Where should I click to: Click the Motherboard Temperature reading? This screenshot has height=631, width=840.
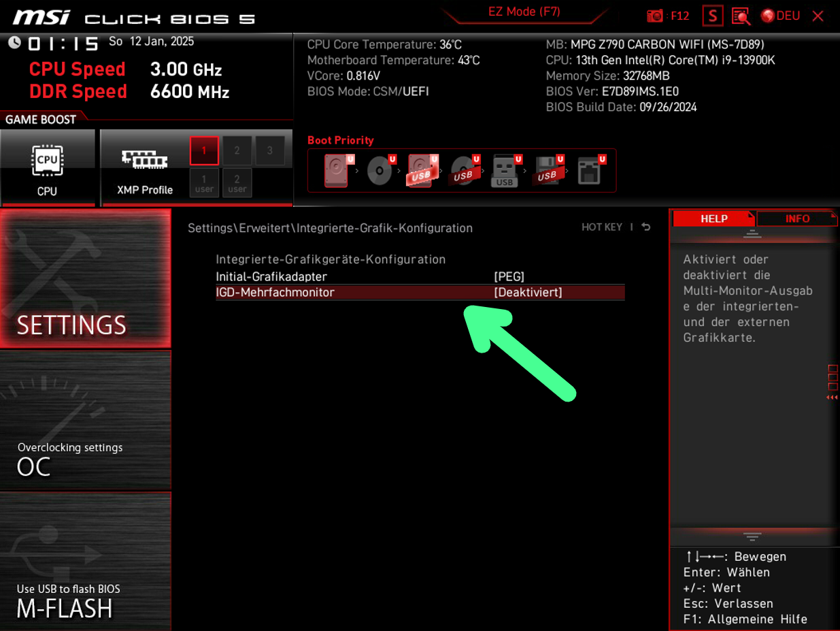point(393,60)
